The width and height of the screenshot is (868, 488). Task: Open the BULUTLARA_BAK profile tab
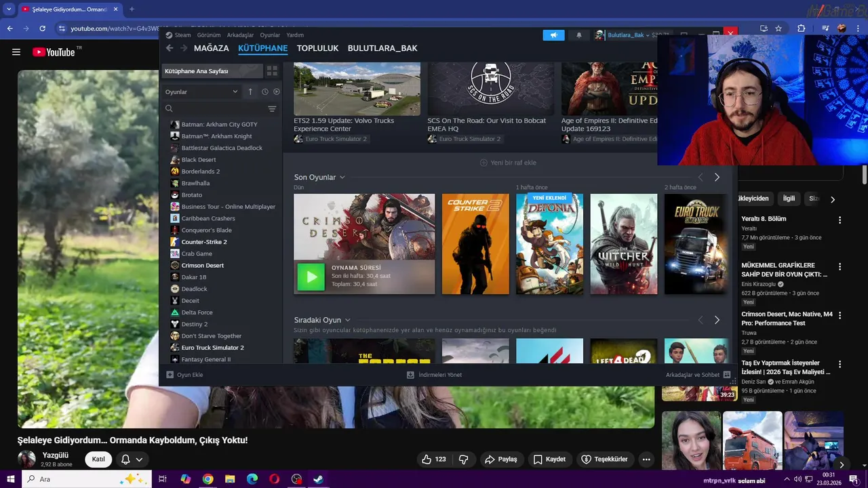(382, 48)
